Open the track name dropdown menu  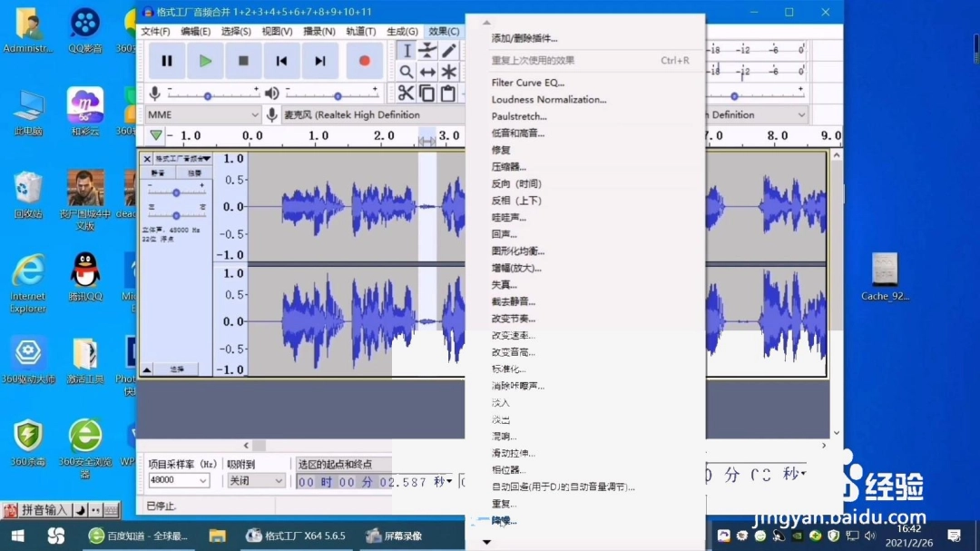(182, 159)
